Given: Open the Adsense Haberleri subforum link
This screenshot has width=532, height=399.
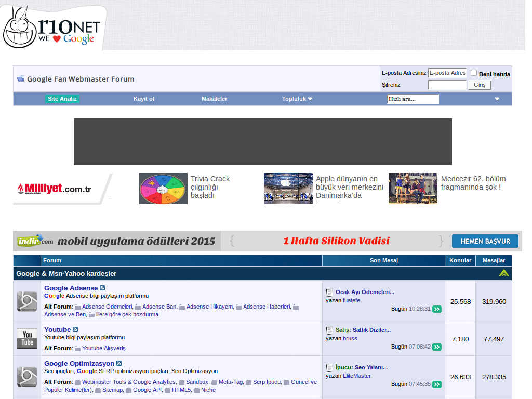Looking at the screenshot, I should (267, 307).
